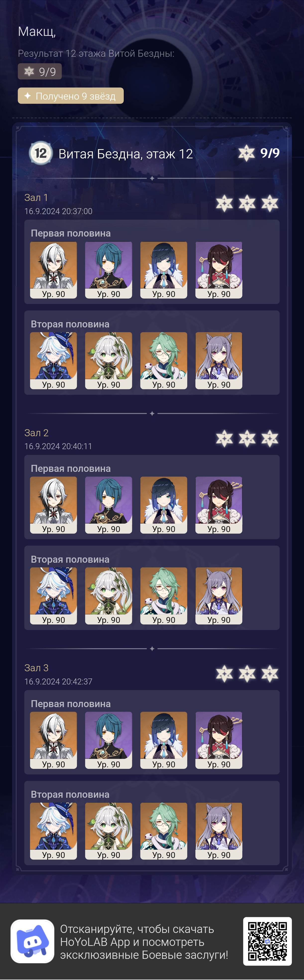Click the Получено 9 звёзд button

point(71,96)
